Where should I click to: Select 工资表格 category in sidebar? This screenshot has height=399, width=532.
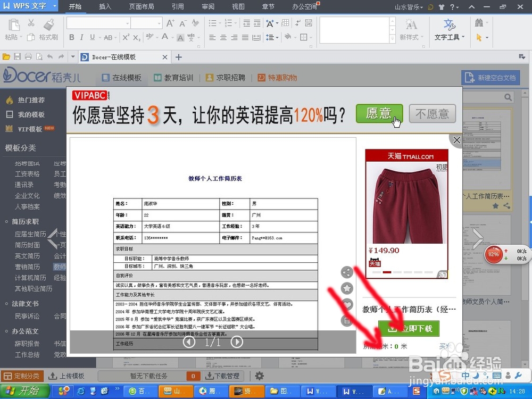point(27,174)
